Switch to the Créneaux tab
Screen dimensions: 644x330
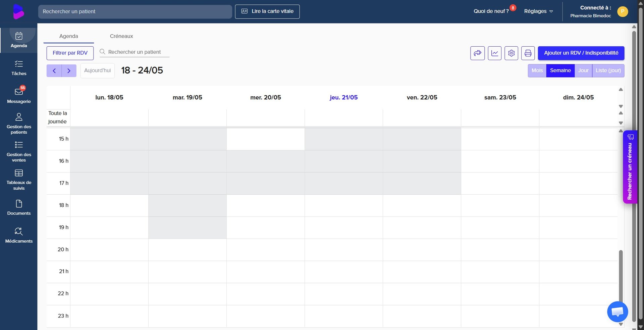pos(121,36)
